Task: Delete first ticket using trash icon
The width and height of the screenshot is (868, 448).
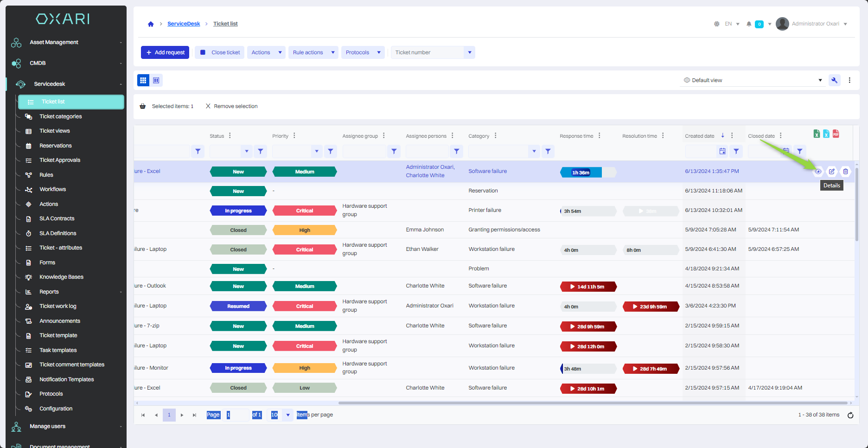Action: pos(845,172)
